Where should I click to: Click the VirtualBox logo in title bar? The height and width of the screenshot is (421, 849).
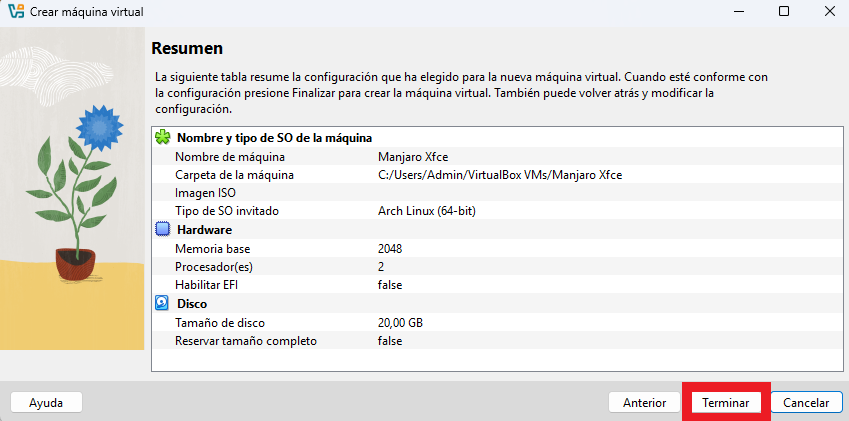click(x=16, y=11)
